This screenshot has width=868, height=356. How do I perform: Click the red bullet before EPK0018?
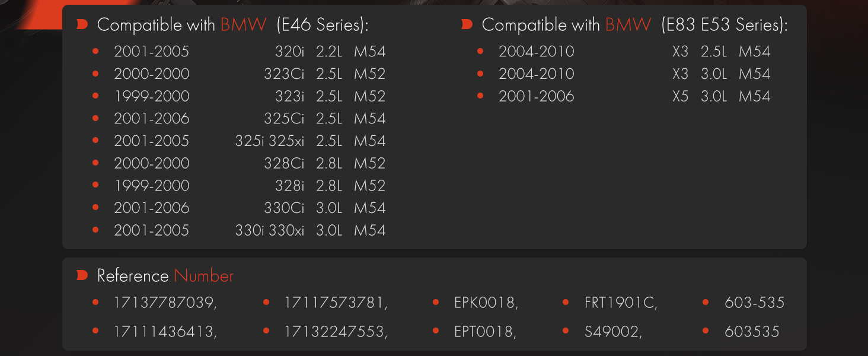436,303
